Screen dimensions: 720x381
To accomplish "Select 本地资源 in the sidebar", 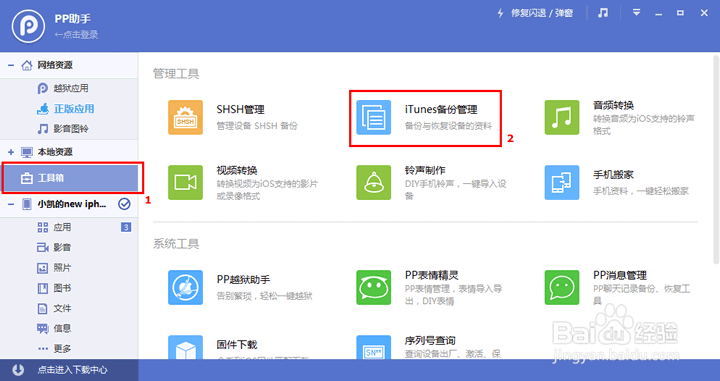I will [55, 152].
